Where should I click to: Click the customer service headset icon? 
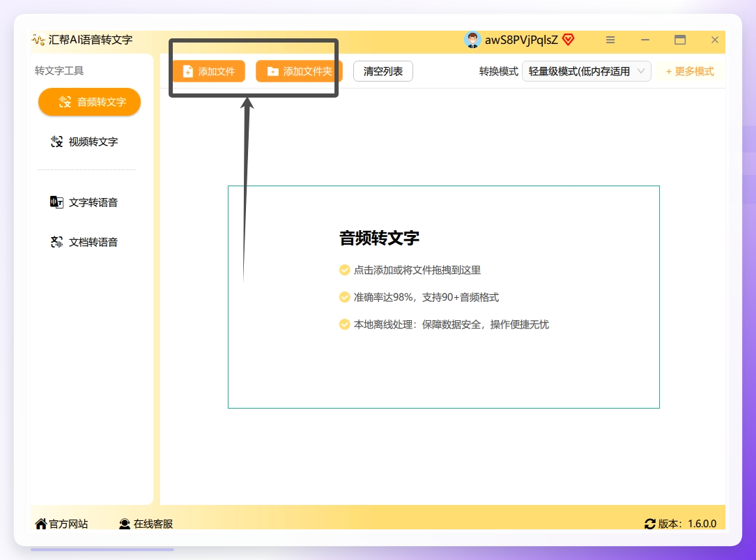[125, 524]
